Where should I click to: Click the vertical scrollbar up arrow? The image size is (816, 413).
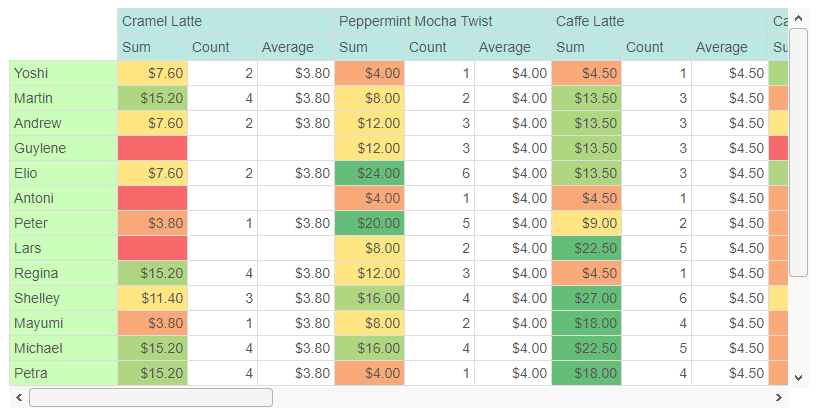(x=798, y=19)
